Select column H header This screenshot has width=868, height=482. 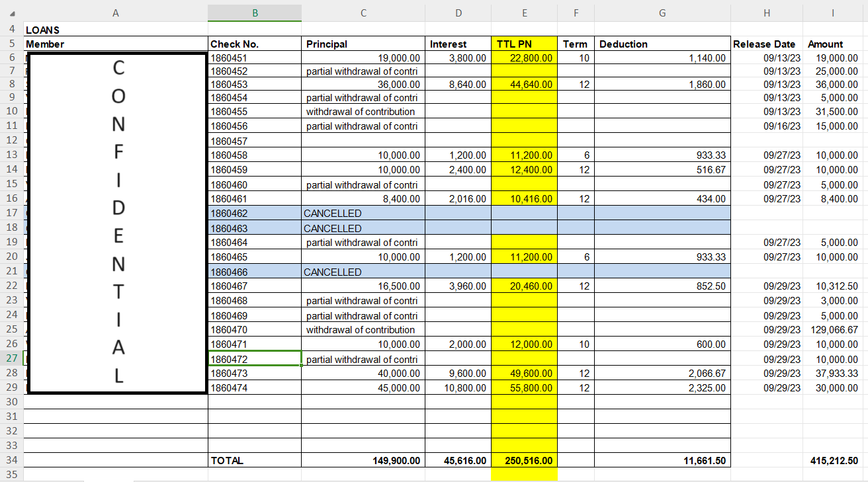coord(766,13)
